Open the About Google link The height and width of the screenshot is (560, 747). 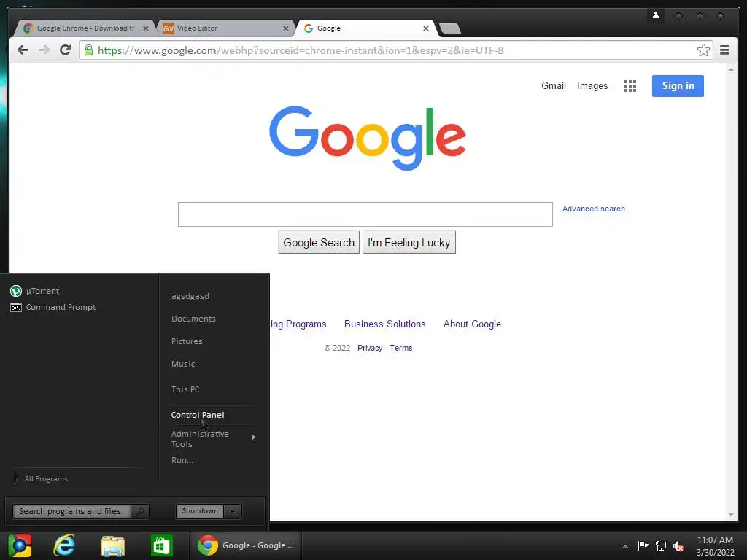coord(472,324)
